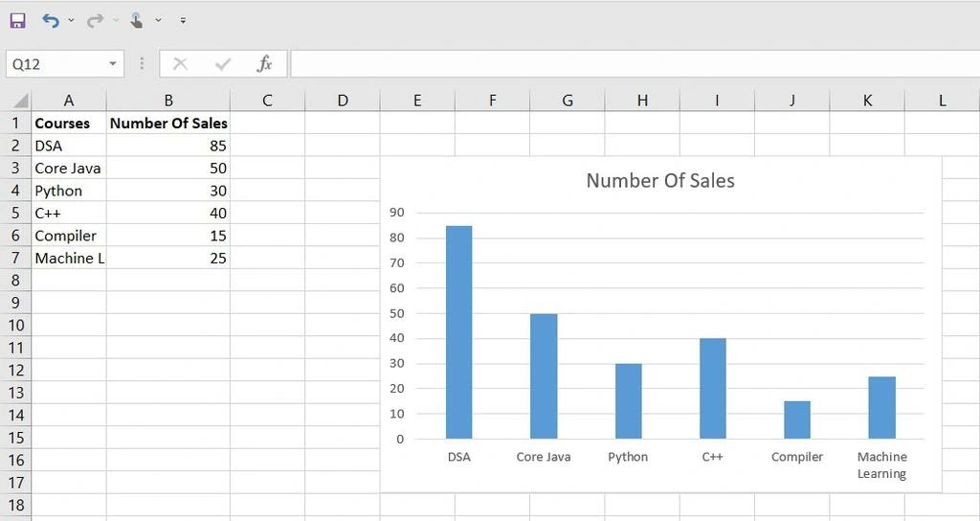
Task: Click the formula bar Cancel X icon
Action: coord(180,64)
